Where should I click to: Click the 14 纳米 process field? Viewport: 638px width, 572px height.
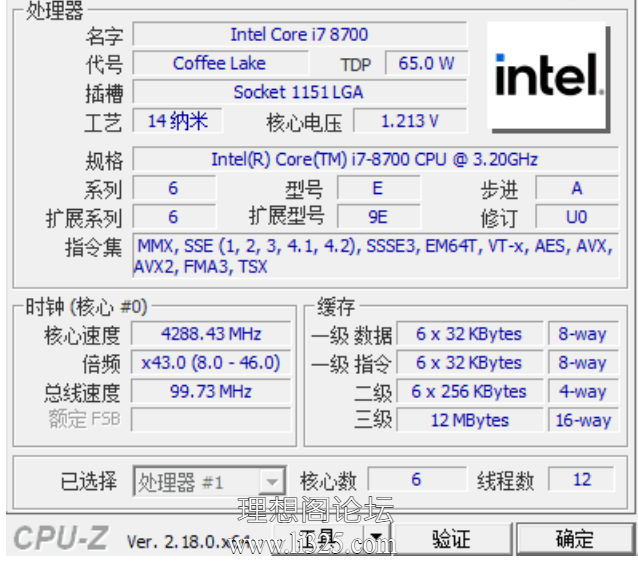pyautogui.click(x=178, y=121)
